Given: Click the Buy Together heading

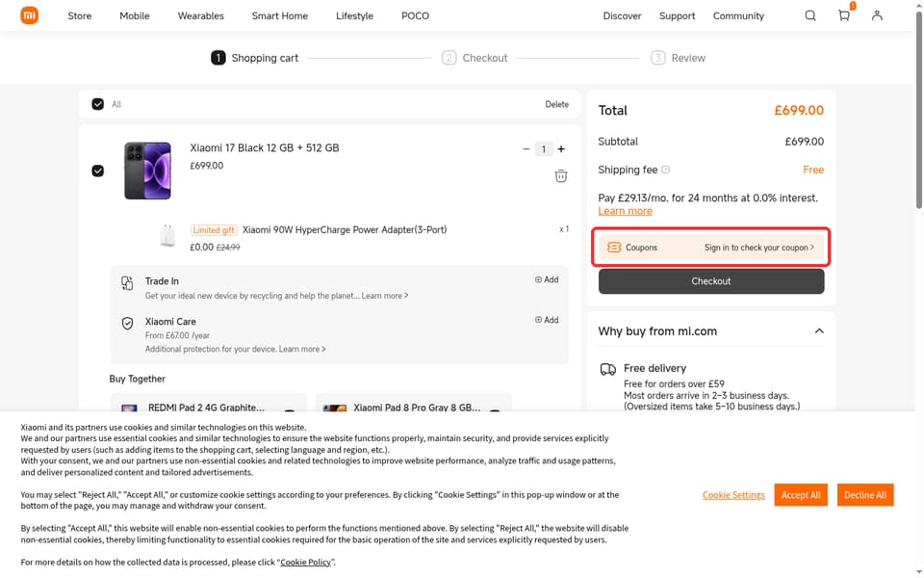Looking at the screenshot, I should [138, 379].
